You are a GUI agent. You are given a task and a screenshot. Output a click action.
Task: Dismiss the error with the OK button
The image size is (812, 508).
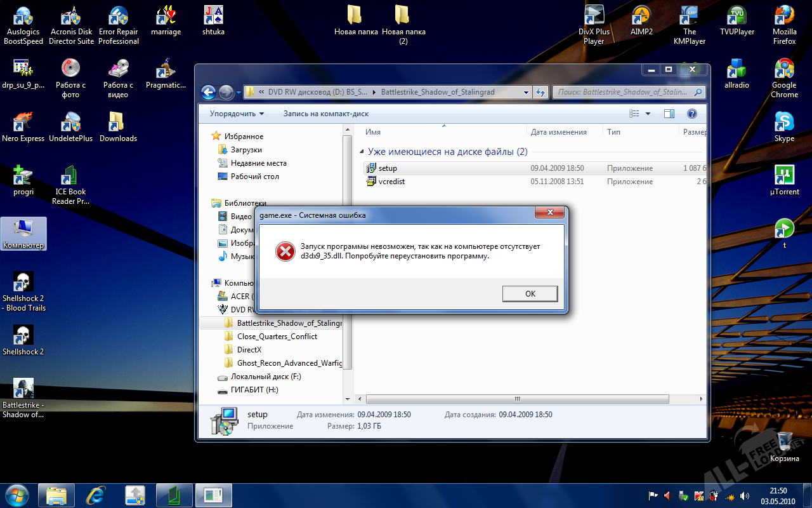(530, 293)
